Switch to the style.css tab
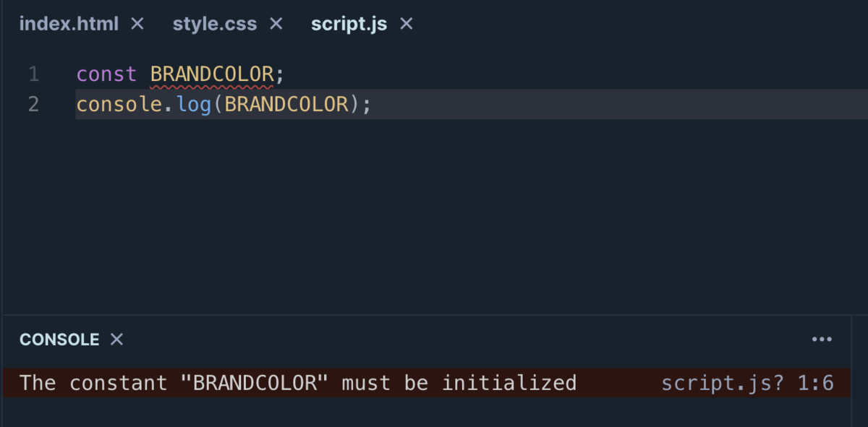Screen dimensions: 868x427 point(214,23)
